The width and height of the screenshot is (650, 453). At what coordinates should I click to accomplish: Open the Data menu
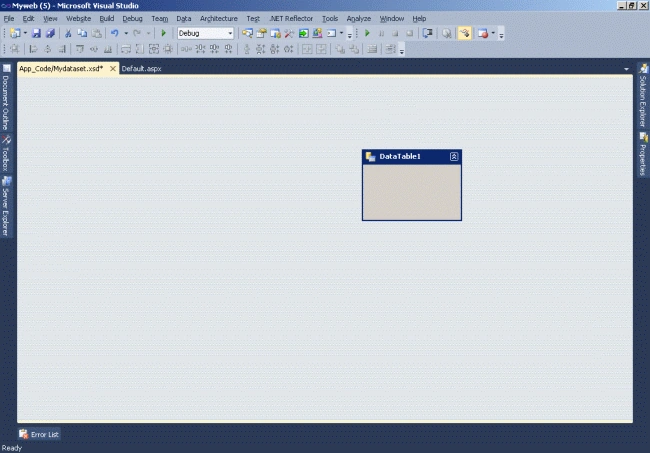tap(184, 19)
